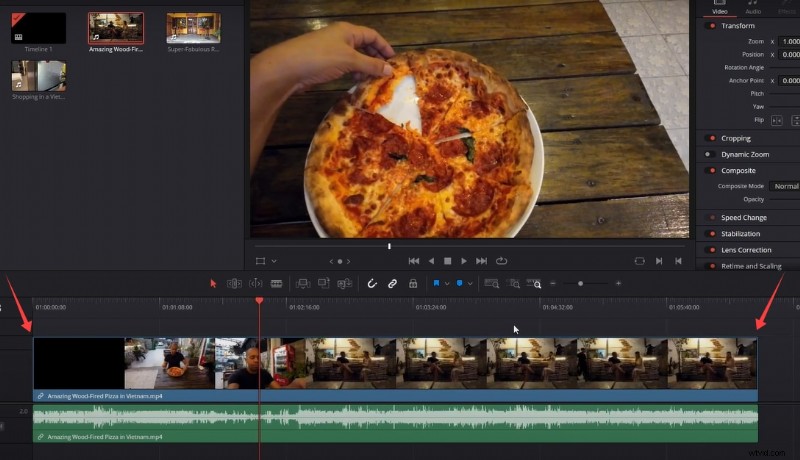Play the timeline forward
The width and height of the screenshot is (800, 460).
[x=464, y=261]
